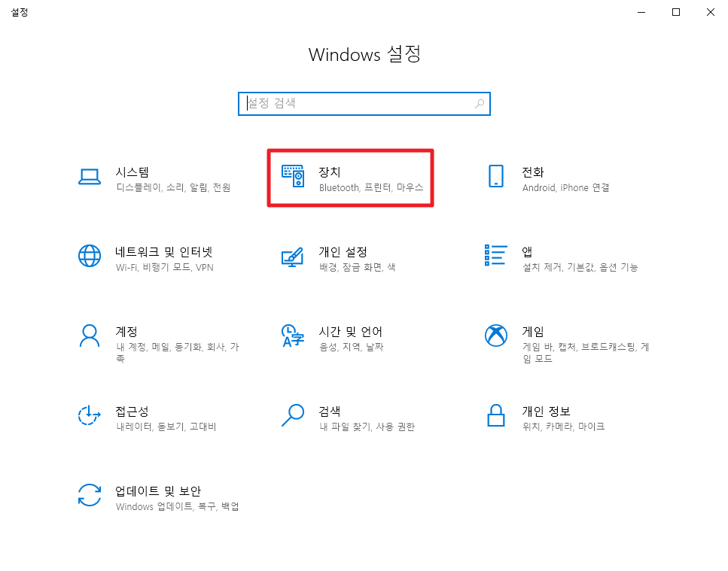728x571 pixels.
Task: Select the 개인 정보 padlock icon
Action: (496, 415)
